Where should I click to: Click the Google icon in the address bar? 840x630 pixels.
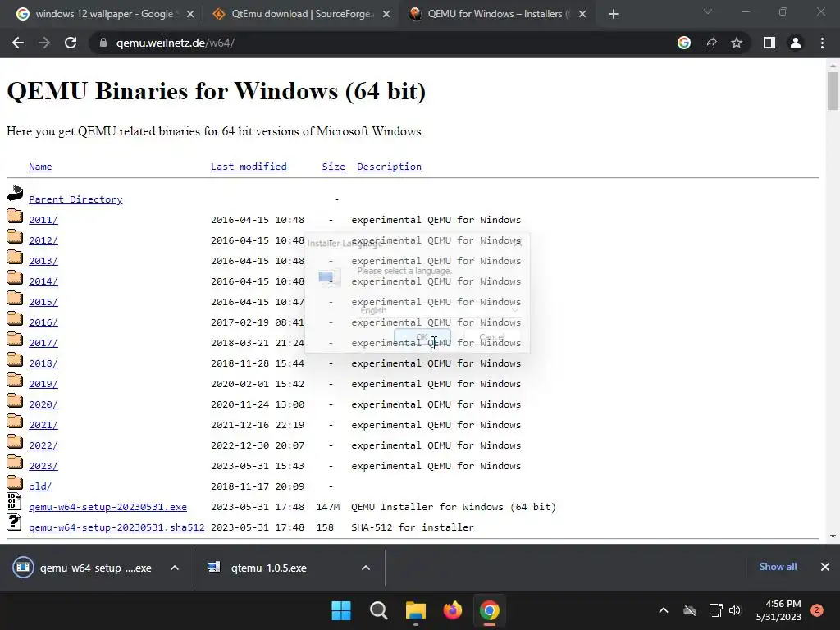coord(684,43)
